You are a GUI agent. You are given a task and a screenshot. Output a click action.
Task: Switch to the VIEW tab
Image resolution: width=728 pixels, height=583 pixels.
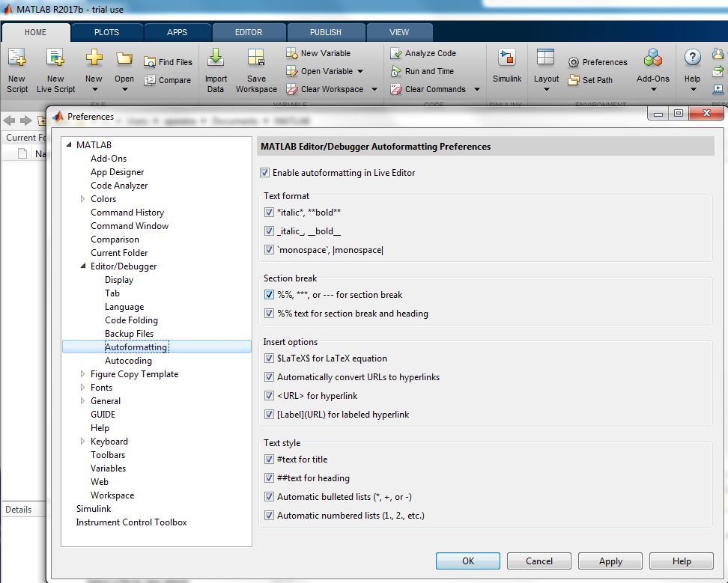click(x=399, y=32)
